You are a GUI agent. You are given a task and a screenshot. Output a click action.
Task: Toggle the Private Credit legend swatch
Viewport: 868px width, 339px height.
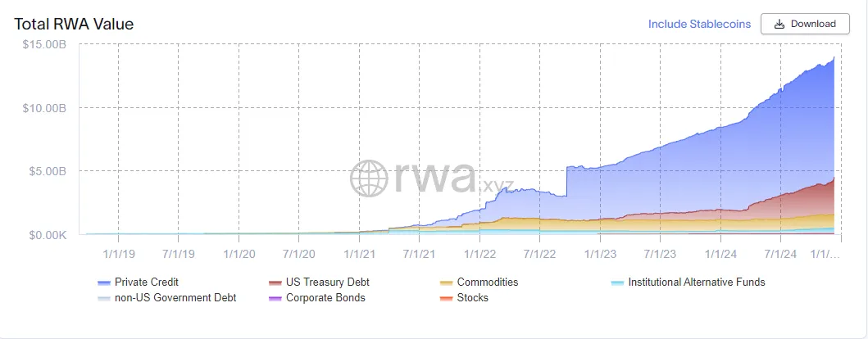click(x=103, y=282)
